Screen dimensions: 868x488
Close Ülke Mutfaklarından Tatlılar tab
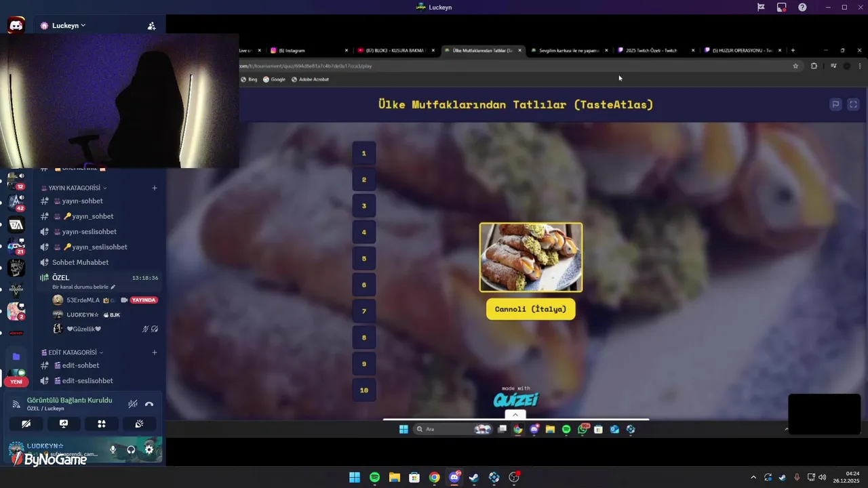coord(520,50)
